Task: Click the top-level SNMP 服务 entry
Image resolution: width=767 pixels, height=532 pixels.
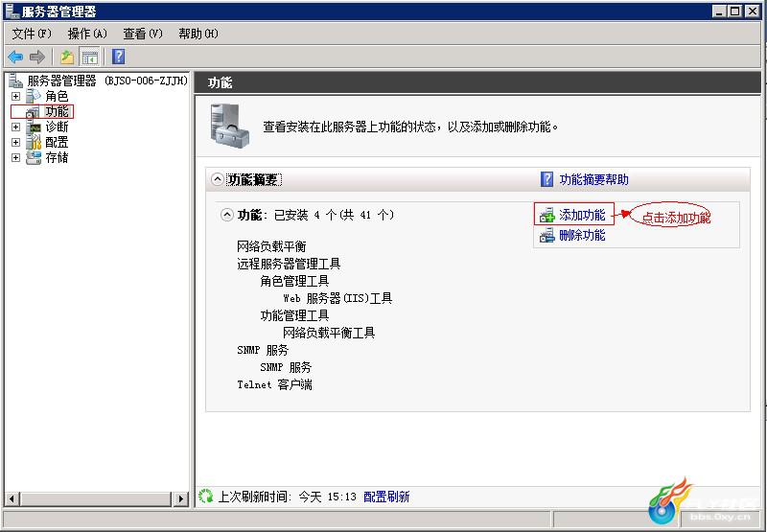Action: (263, 350)
